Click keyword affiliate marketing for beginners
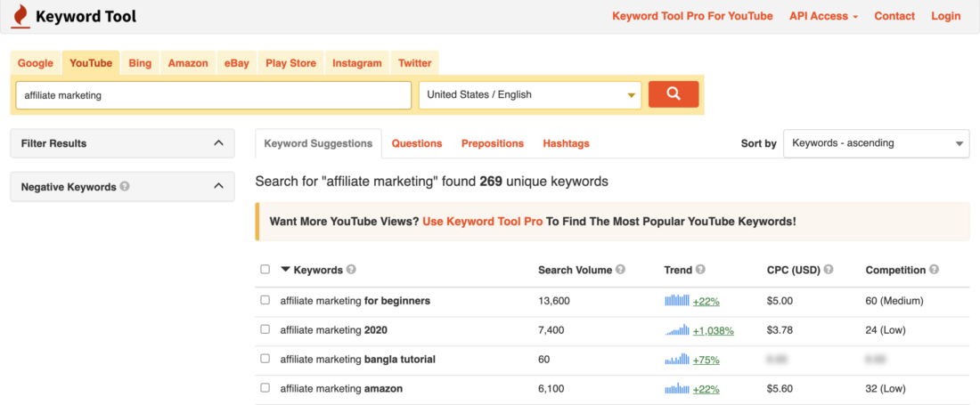The height and width of the screenshot is (405, 980). (x=355, y=301)
